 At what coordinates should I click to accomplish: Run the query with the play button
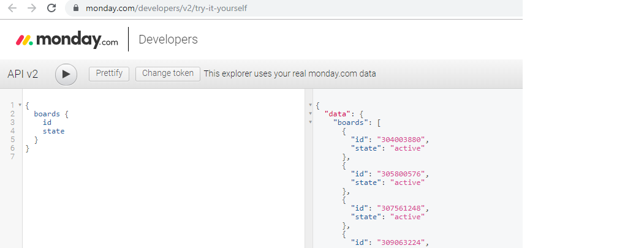click(66, 74)
